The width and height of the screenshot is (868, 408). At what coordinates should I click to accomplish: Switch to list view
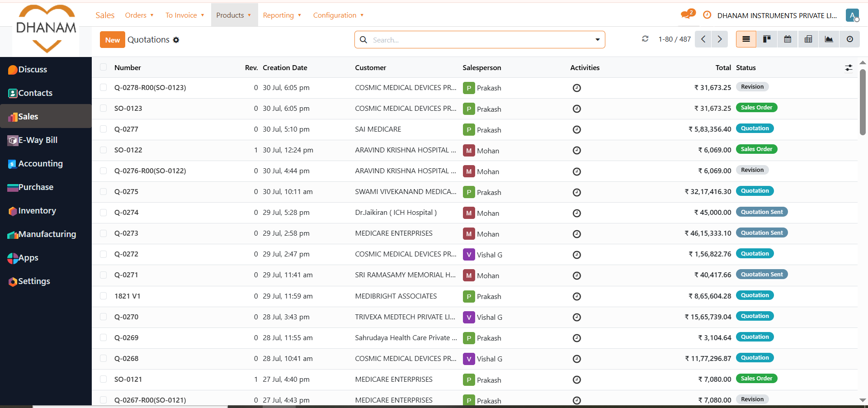[746, 39]
